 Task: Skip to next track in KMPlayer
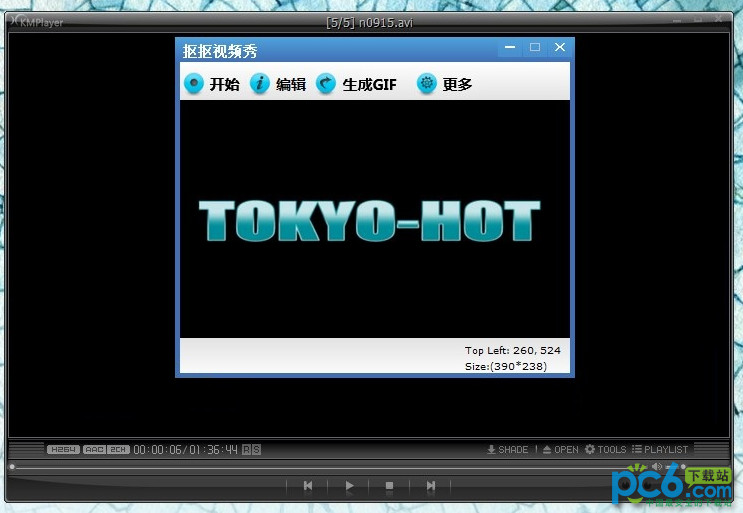[430, 486]
